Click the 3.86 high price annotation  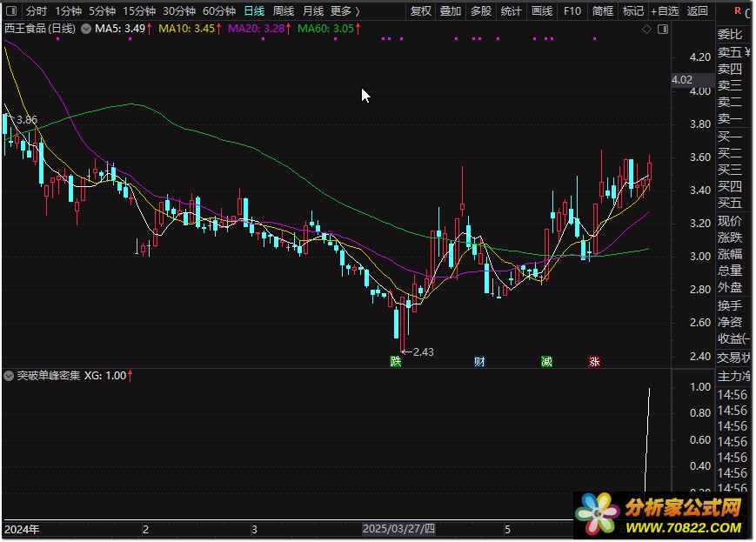(26, 119)
